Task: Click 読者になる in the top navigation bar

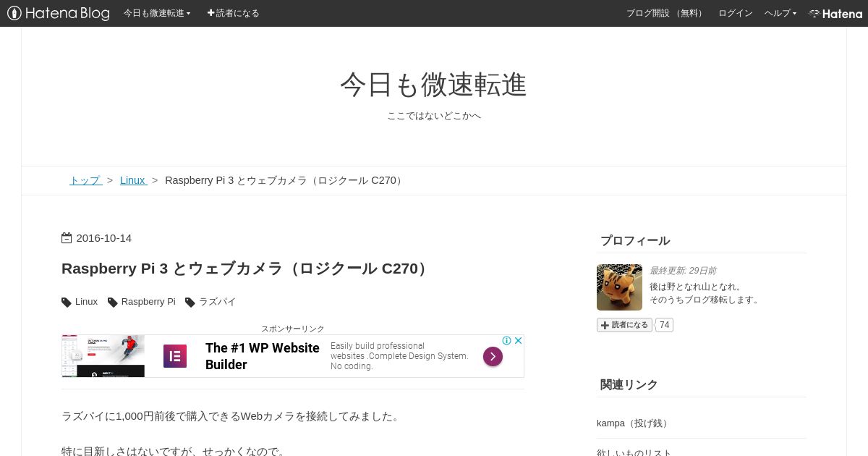Action: coord(233,13)
